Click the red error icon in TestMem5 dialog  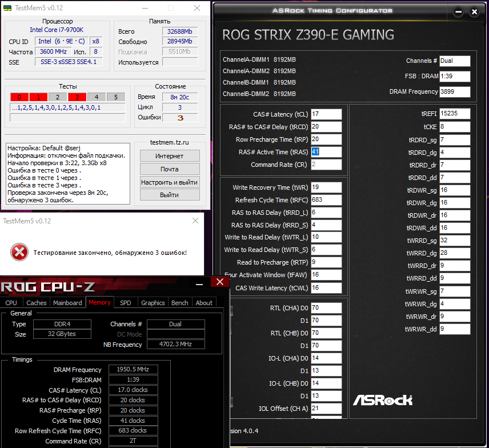(x=19, y=252)
